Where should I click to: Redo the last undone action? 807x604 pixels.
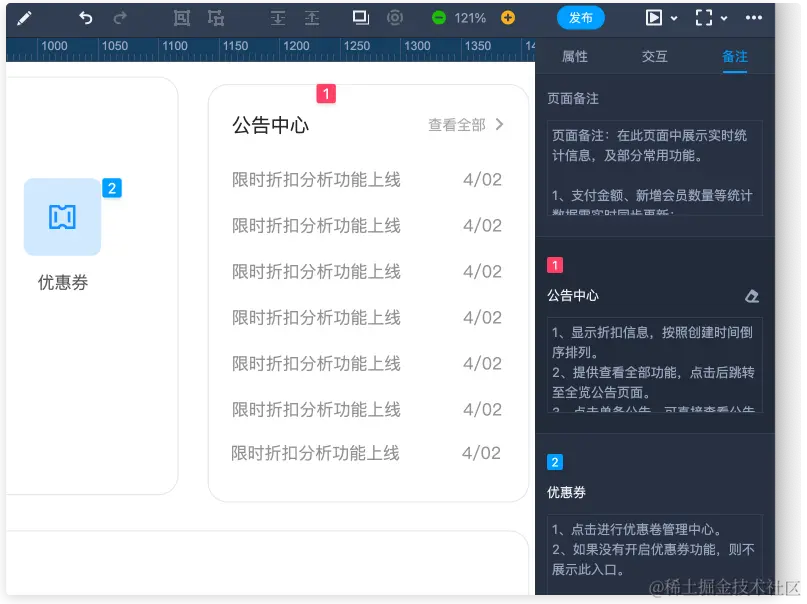[120, 18]
